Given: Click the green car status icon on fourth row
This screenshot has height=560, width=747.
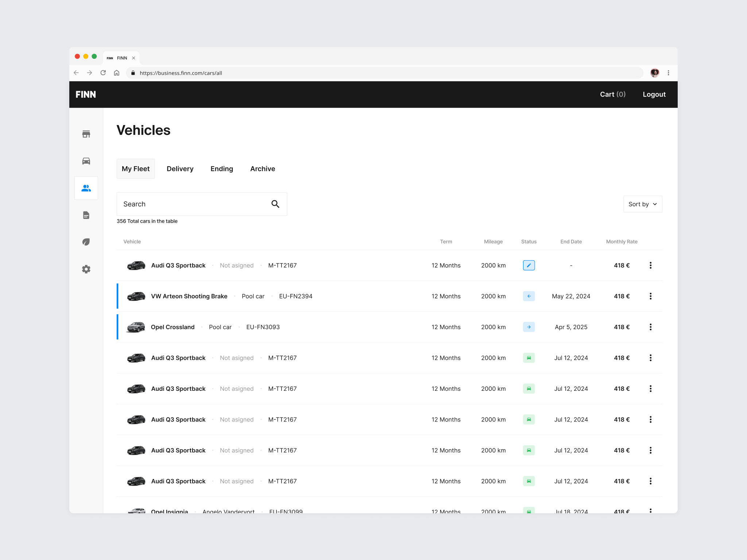Looking at the screenshot, I should tap(529, 358).
